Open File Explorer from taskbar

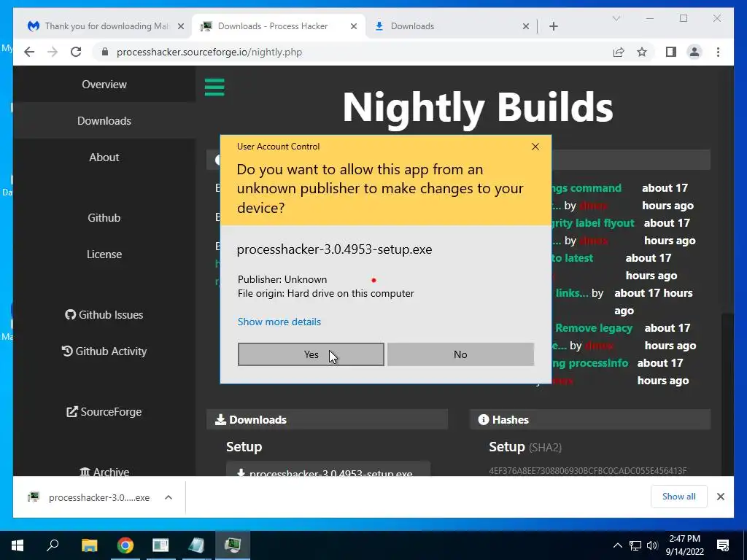tap(89, 545)
